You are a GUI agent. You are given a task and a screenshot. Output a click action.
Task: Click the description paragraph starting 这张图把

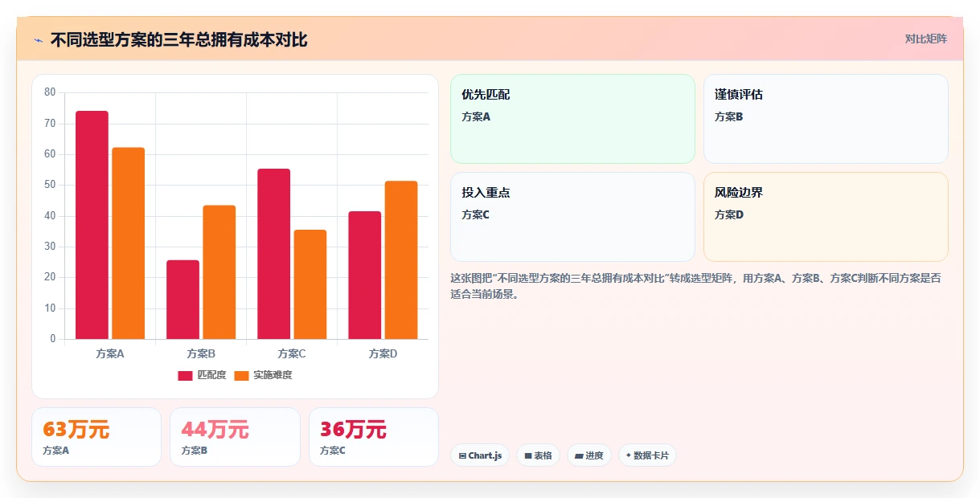pyautogui.click(x=696, y=286)
